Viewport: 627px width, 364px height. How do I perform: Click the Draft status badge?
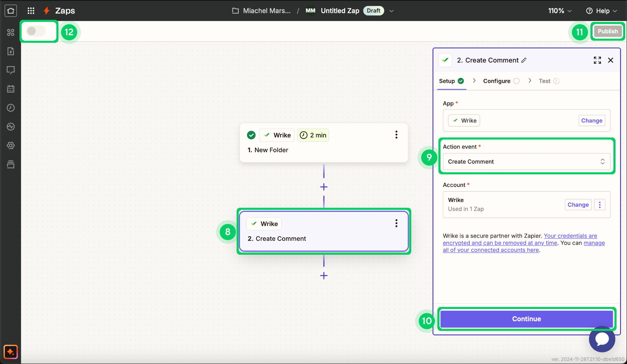click(373, 11)
